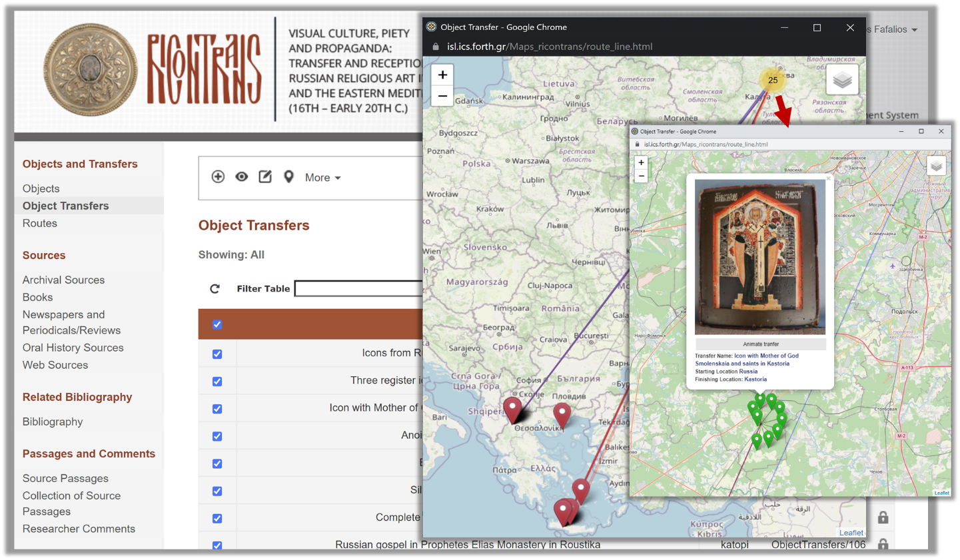This screenshot has width=960, height=560.
Task: Click the 'ObjectTransfers/106' cell
Action: [818, 544]
